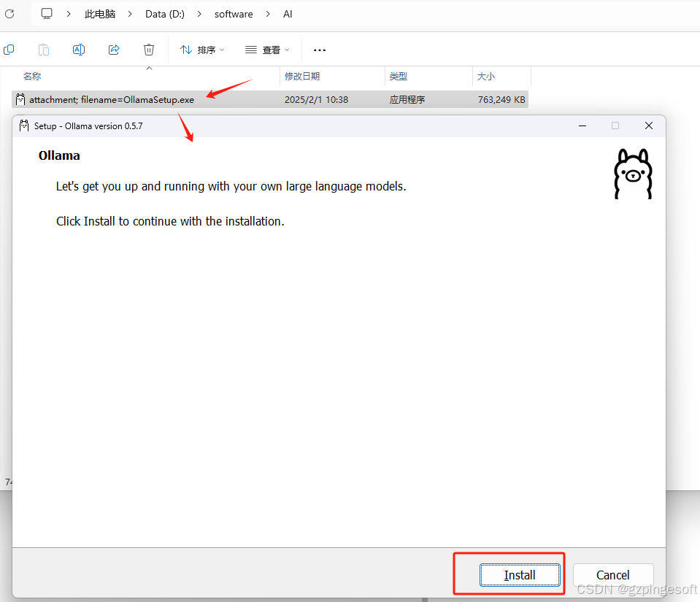The width and height of the screenshot is (700, 602).
Task: Click the refresh icon in Explorer address bar
Action: [x=9, y=14]
